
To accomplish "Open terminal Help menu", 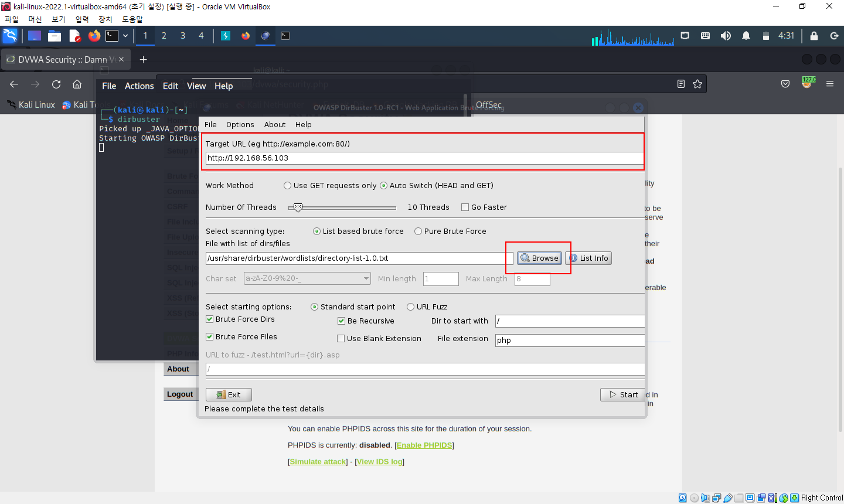I will [224, 86].
